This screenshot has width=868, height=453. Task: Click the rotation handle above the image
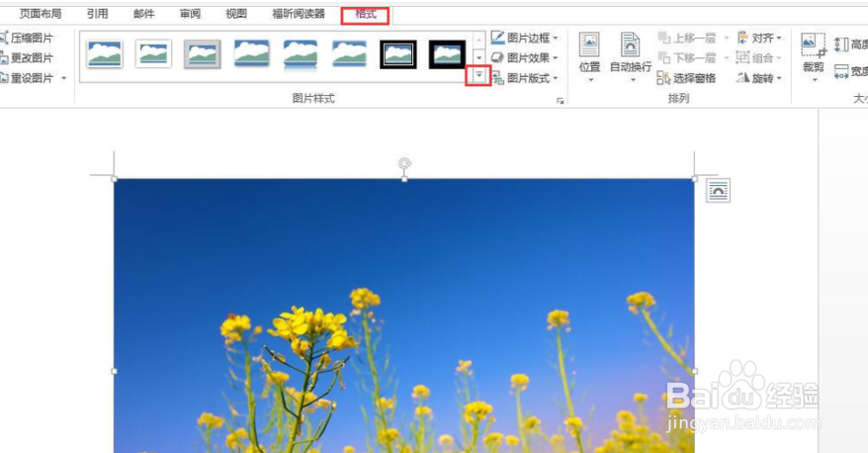(x=404, y=163)
